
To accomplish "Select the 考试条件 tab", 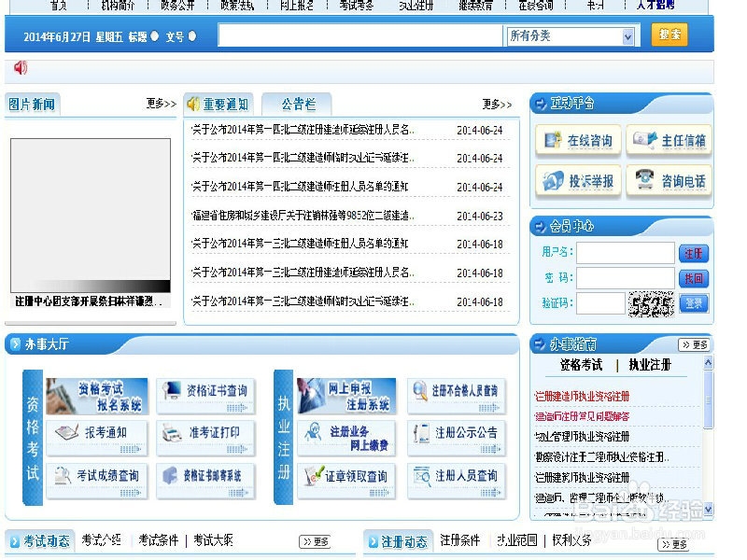I will point(158,540).
